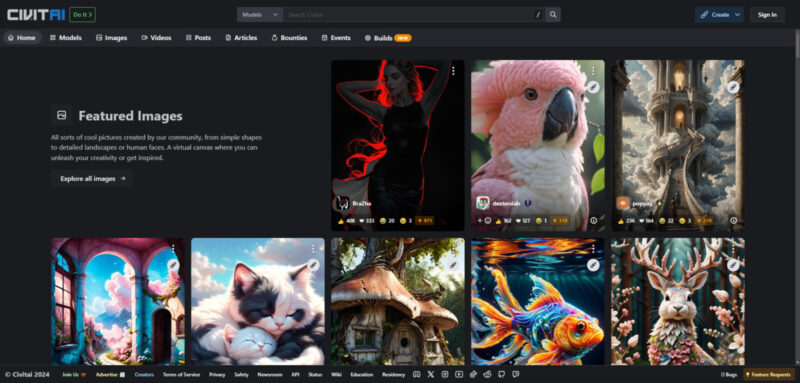Add a reaction on dexterslab's parrot image
The height and width of the screenshot is (383, 800).
(484, 220)
